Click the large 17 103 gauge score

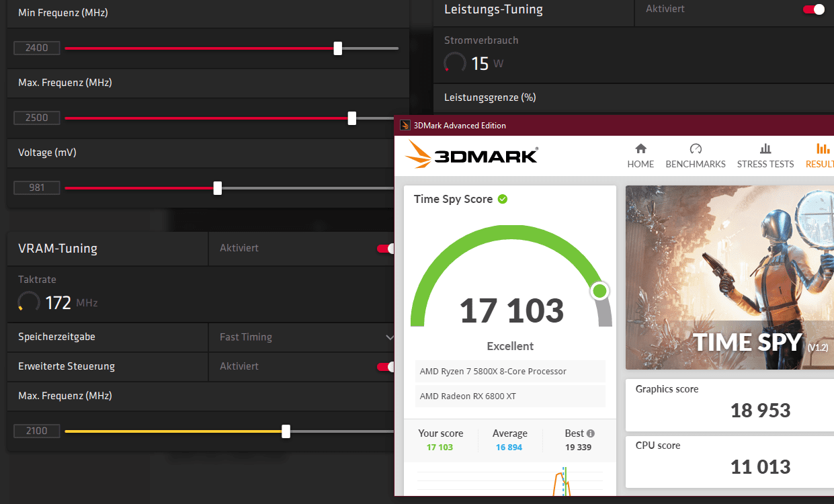pyautogui.click(x=511, y=310)
